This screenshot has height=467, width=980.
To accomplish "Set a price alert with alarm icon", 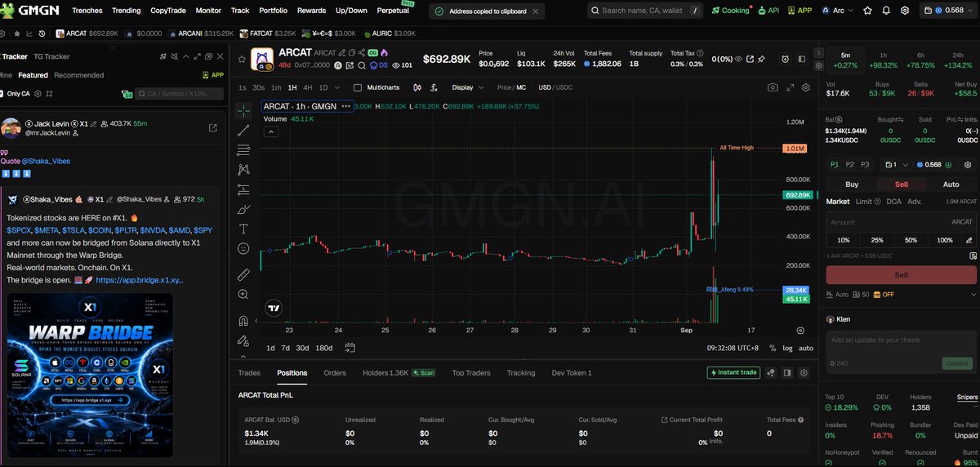I will pos(785,59).
